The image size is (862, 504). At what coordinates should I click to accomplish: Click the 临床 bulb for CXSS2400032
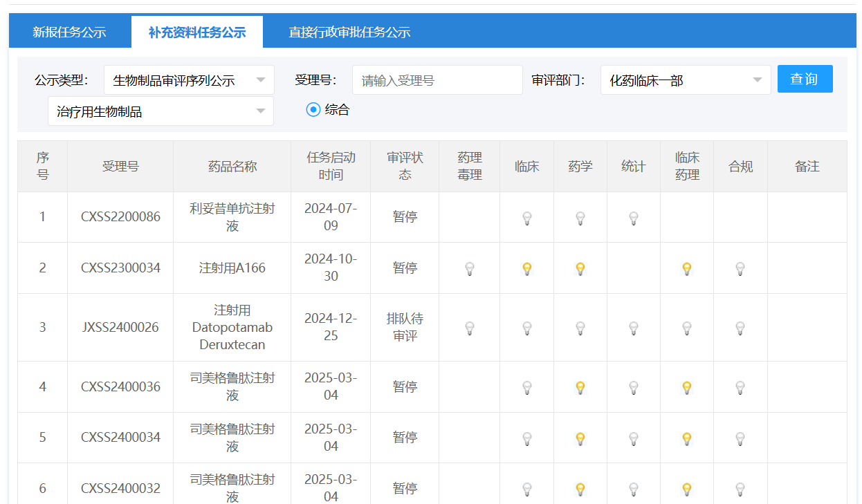(x=527, y=489)
